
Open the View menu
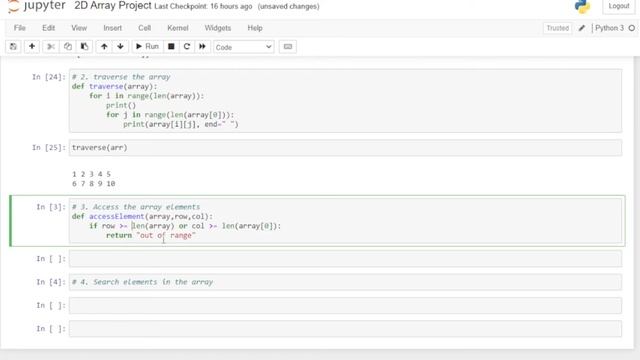click(79, 28)
